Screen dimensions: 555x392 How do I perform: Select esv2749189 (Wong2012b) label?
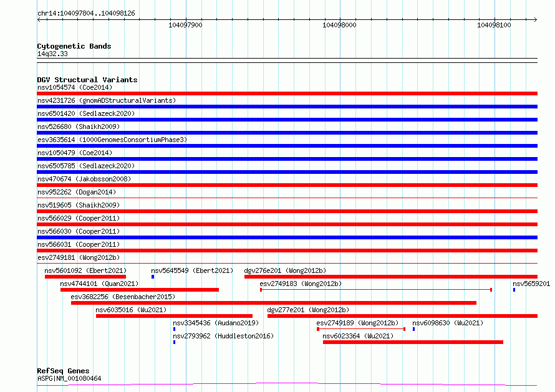357,323
